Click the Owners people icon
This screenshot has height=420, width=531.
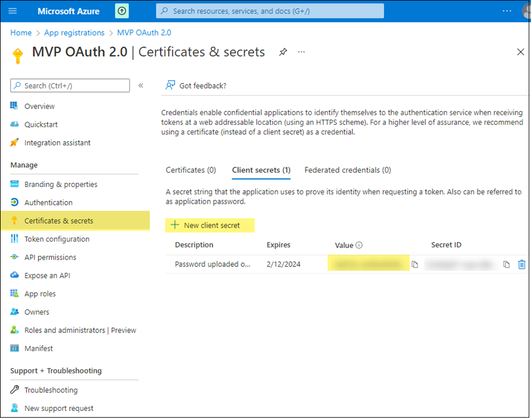tap(14, 312)
